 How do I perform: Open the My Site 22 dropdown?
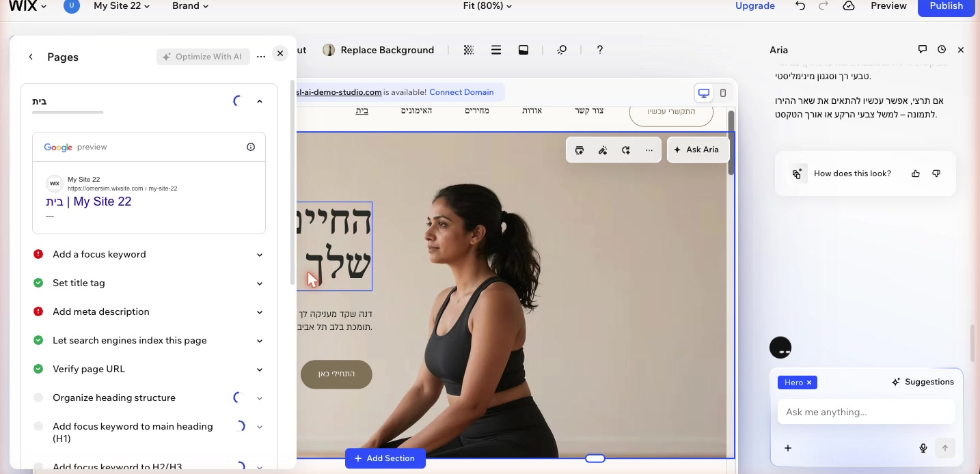(x=122, y=6)
